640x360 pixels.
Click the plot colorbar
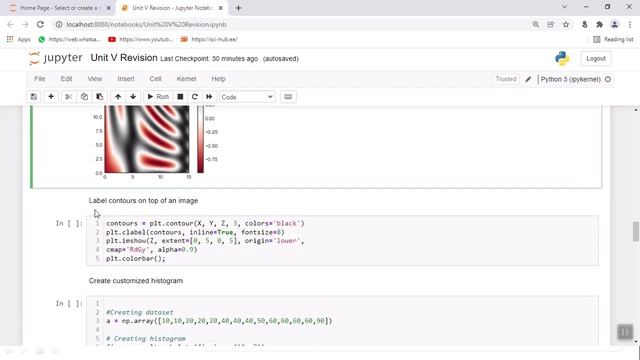pyautogui.click(x=200, y=139)
